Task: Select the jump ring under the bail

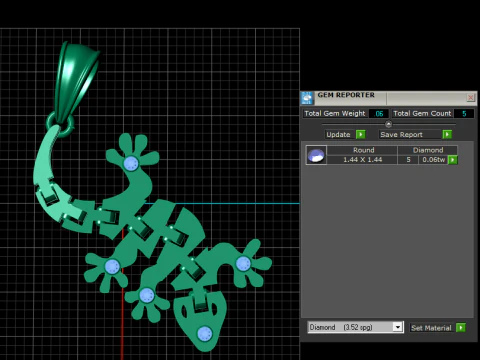Action: pos(61,124)
